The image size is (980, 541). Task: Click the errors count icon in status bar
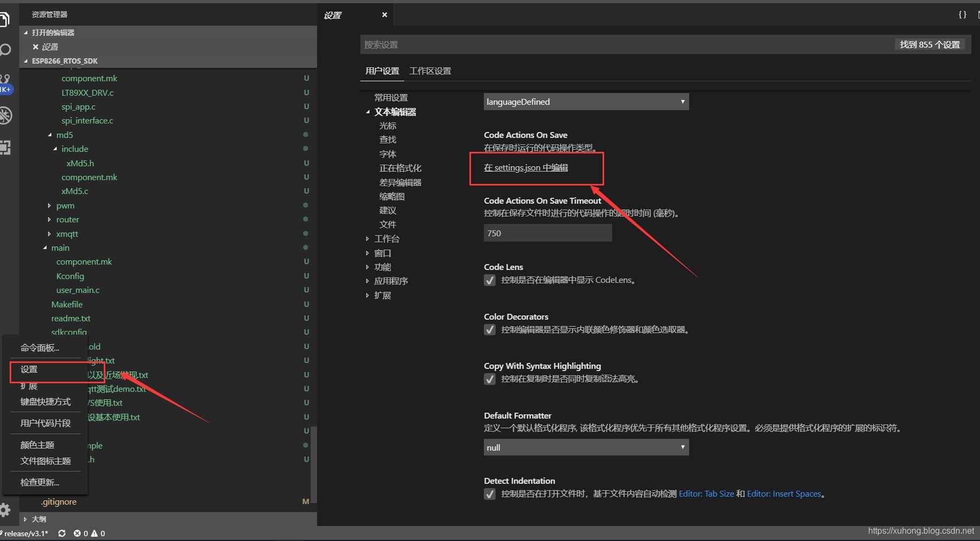[x=77, y=534]
